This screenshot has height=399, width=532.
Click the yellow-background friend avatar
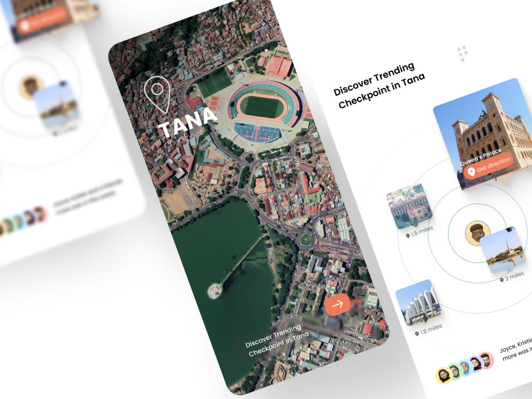point(444,376)
